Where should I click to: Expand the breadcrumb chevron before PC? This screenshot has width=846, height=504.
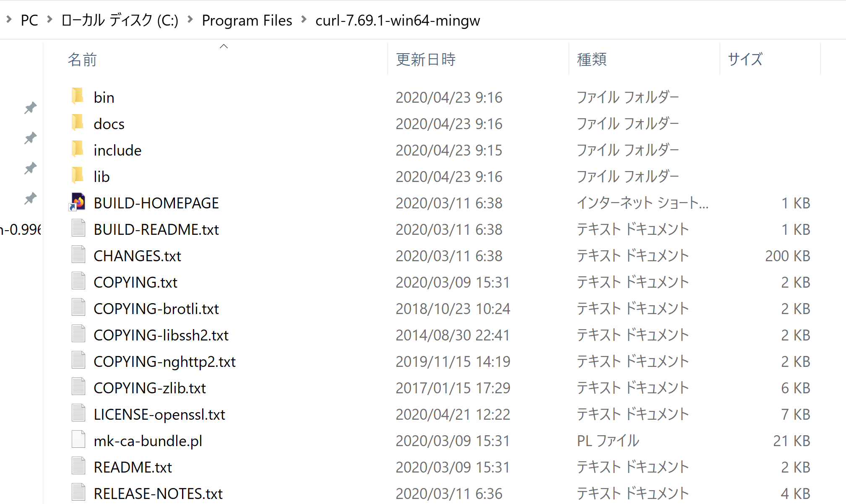pyautogui.click(x=8, y=19)
